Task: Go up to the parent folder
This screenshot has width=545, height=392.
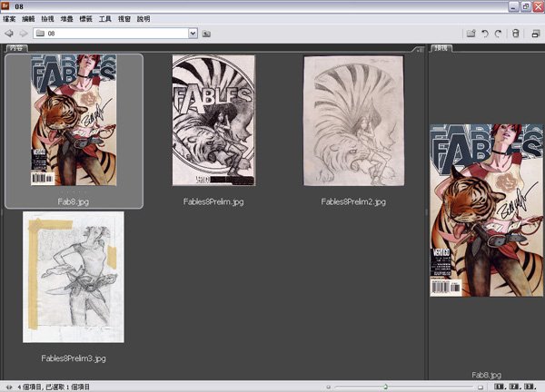Action: click(207, 34)
